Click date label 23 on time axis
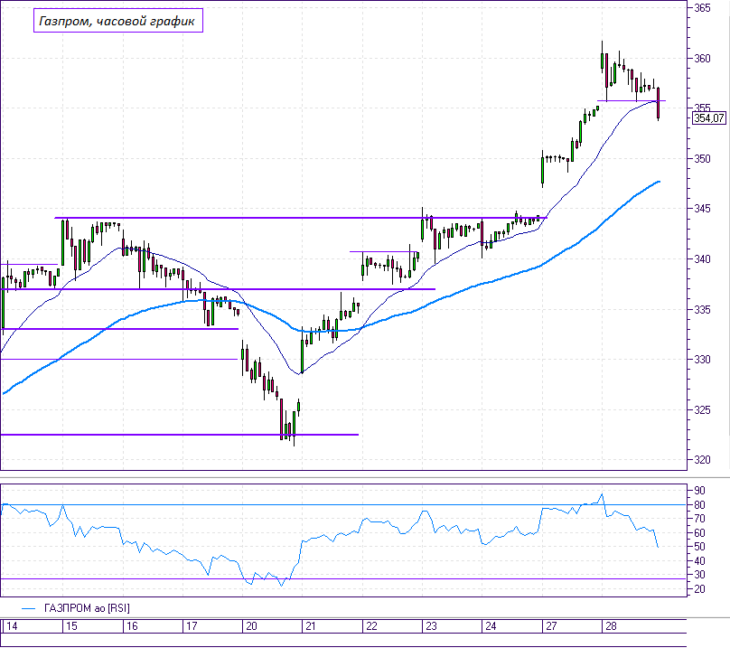 point(431,626)
